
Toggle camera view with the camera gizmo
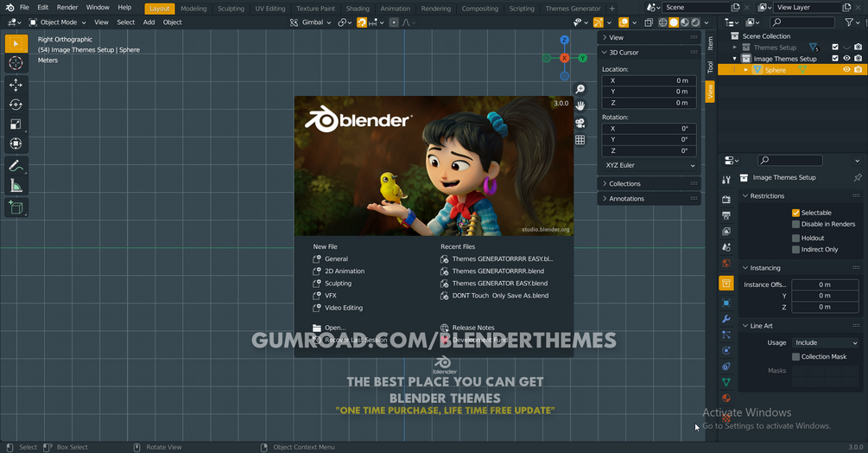[580, 123]
